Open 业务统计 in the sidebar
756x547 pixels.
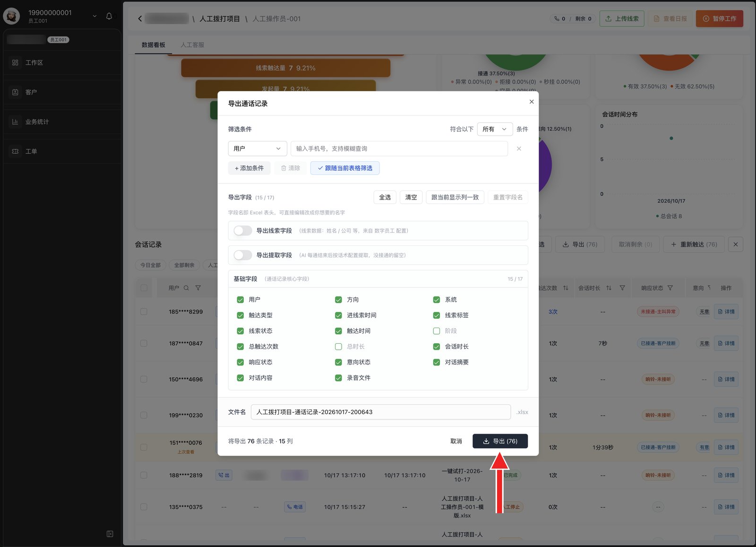point(62,122)
